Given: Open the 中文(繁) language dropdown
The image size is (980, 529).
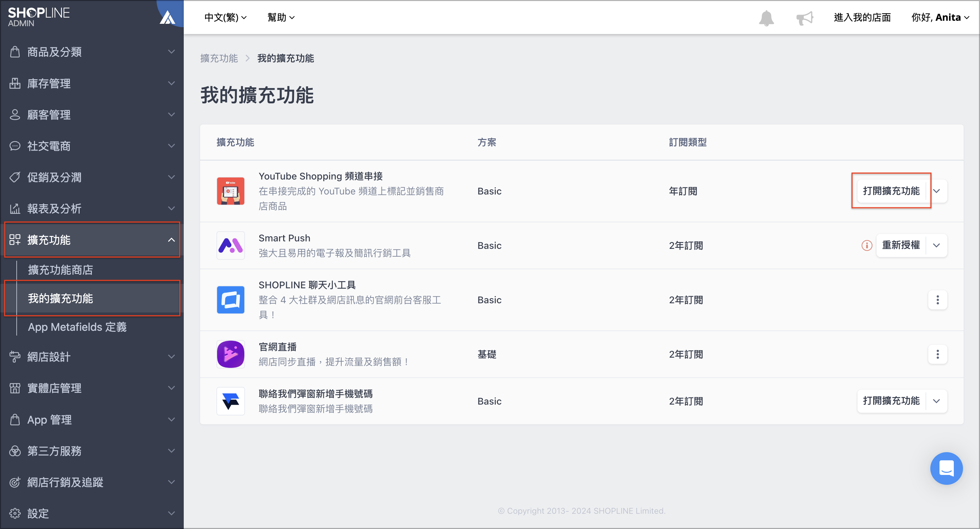Looking at the screenshot, I should coord(226,17).
